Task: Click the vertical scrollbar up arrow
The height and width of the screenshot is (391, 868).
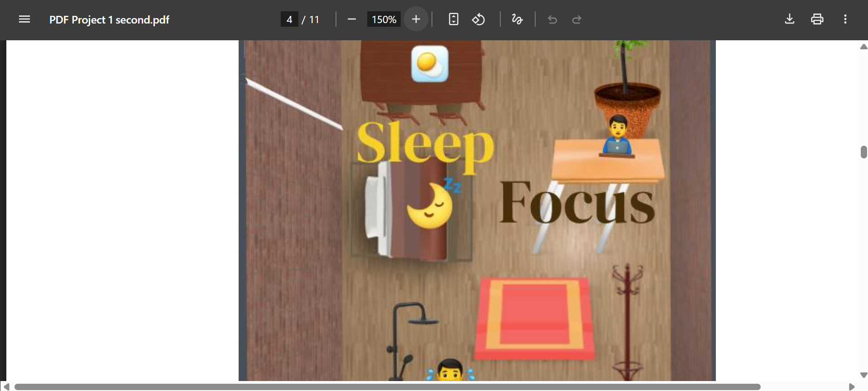Action: click(863, 47)
